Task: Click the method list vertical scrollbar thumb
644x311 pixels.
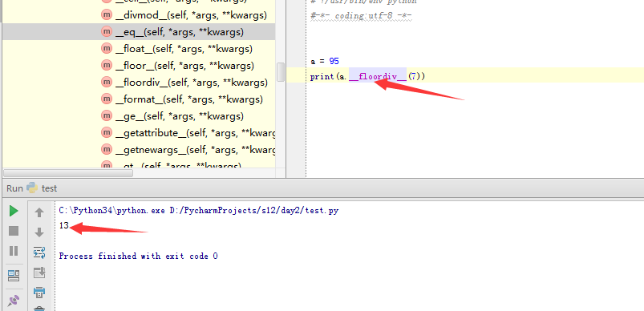Action: click(281, 72)
